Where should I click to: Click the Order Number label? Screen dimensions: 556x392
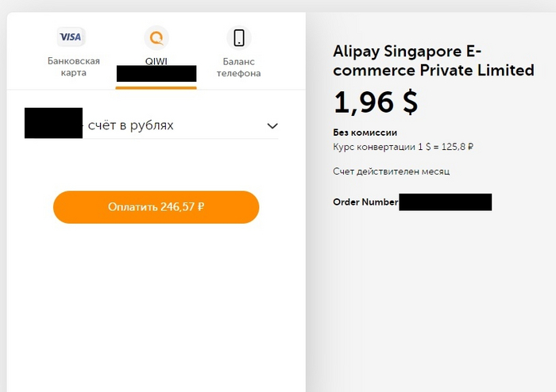(365, 202)
